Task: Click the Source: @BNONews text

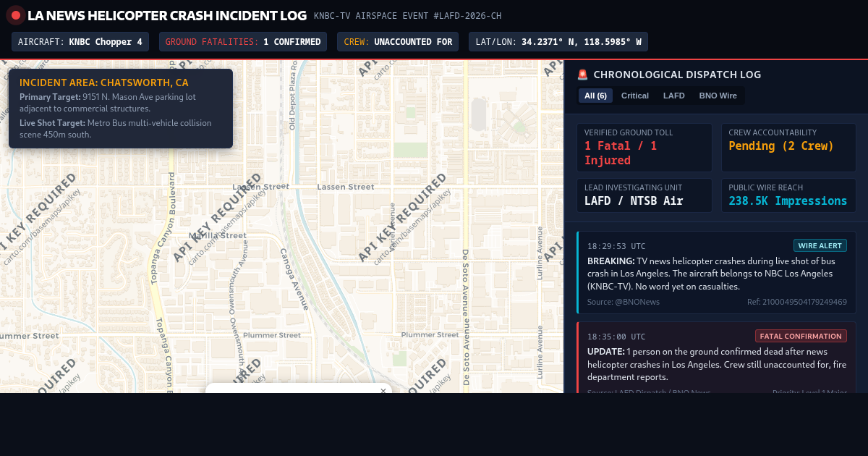Action: tap(624, 302)
